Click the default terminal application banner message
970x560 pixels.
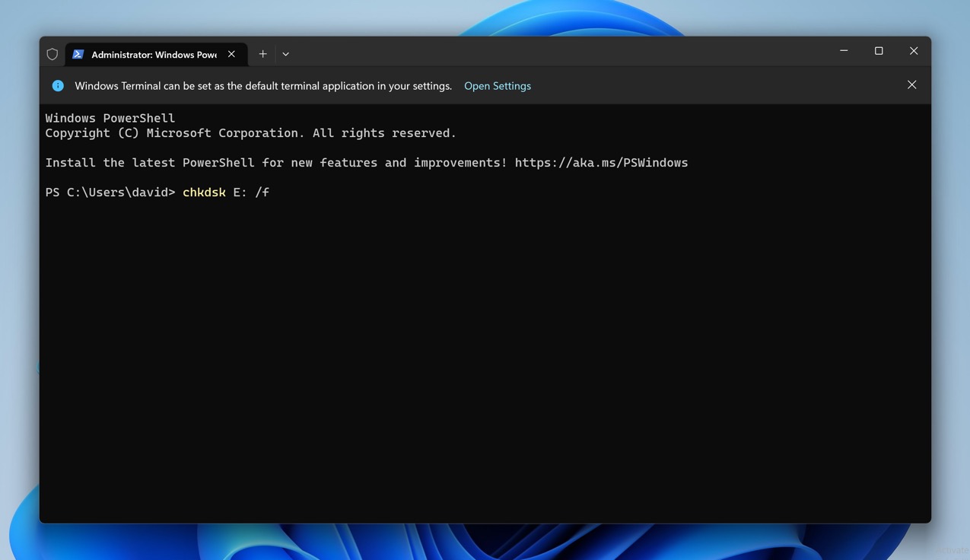coord(263,86)
